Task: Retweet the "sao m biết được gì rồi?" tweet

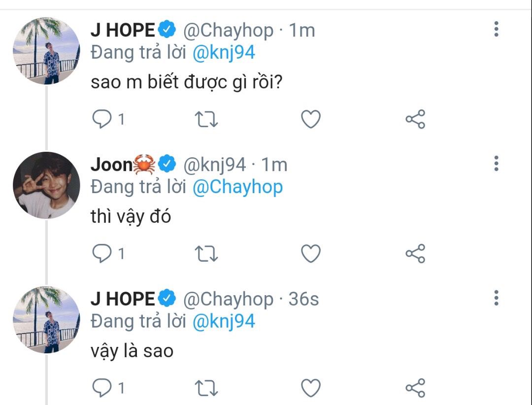Action: pyautogui.click(x=206, y=119)
